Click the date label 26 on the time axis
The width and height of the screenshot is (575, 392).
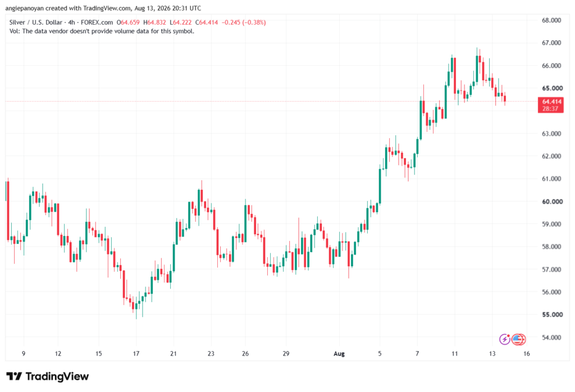point(245,353)
